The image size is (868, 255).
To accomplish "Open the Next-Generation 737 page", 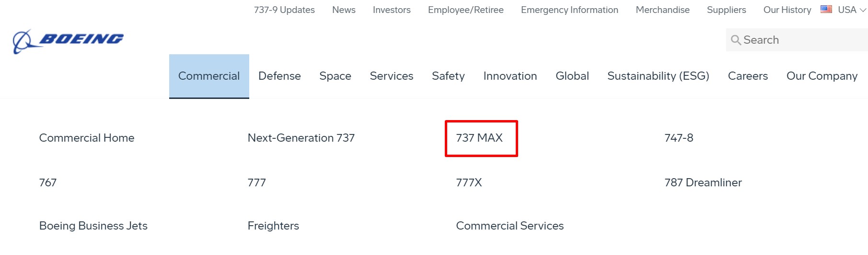I will 301,138.
